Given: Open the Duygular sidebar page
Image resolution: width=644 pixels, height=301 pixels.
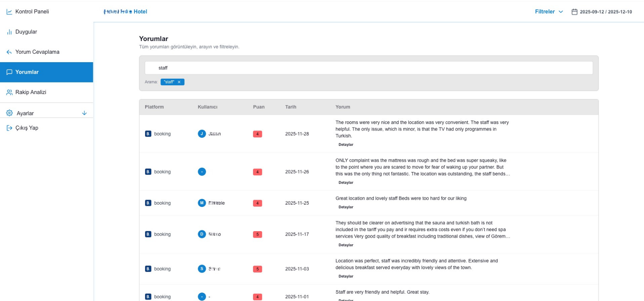Looking at the screenshot, I should pyautogui.click(x=26, y=32).
